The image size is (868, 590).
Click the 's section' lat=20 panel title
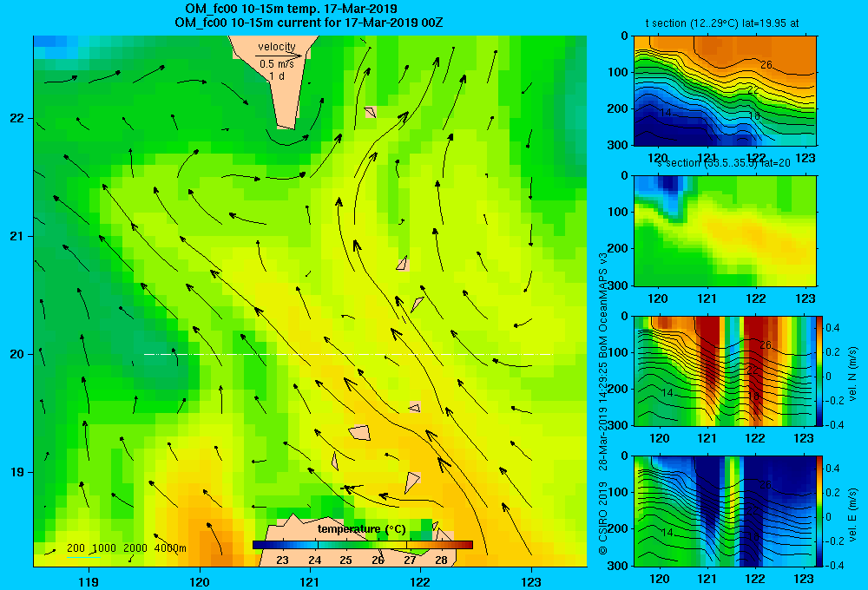[724, 163]
